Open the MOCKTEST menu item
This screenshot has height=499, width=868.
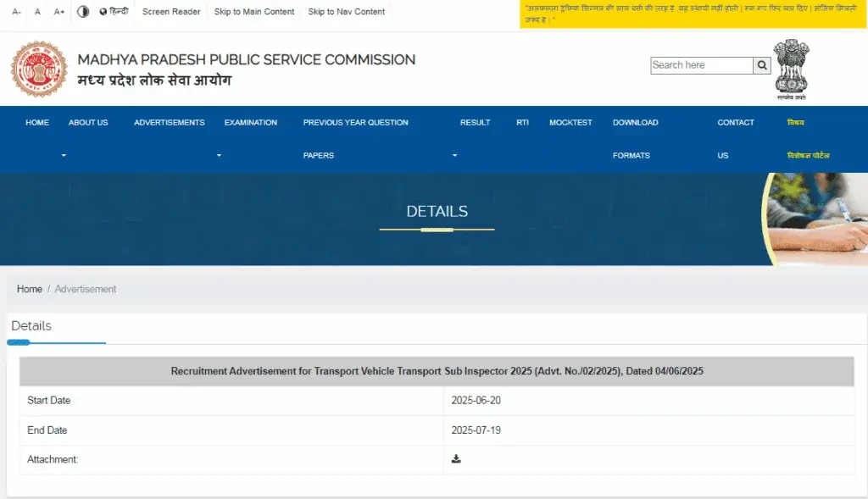pos(570,122)
